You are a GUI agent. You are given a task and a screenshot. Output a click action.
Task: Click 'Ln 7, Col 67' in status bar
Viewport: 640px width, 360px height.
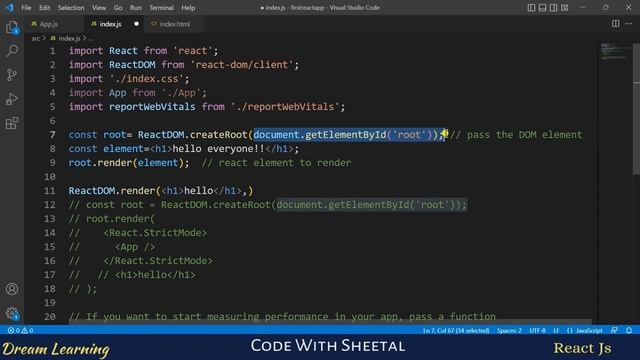coord(456,330)
